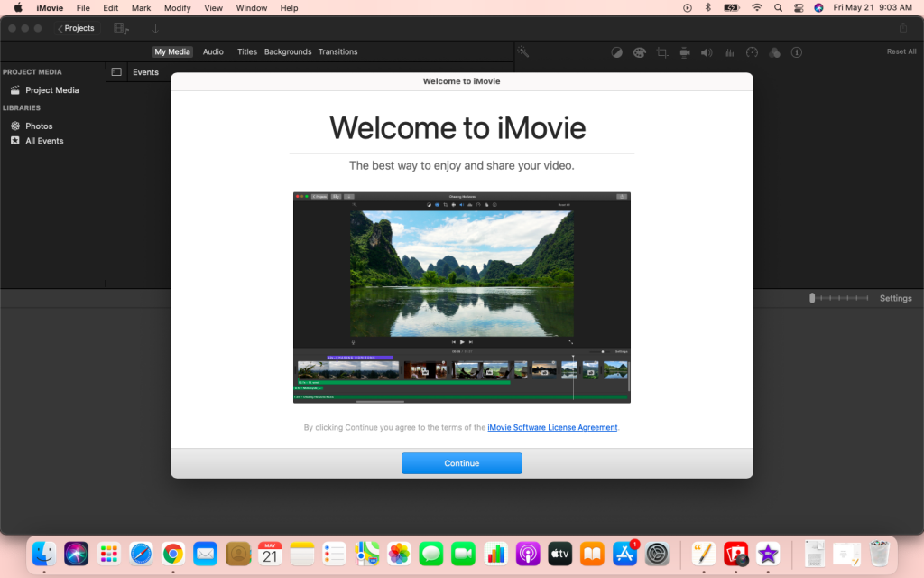Click the Siri icon in the menu bar
Screen dimensions: 924x578
point(818,7)
